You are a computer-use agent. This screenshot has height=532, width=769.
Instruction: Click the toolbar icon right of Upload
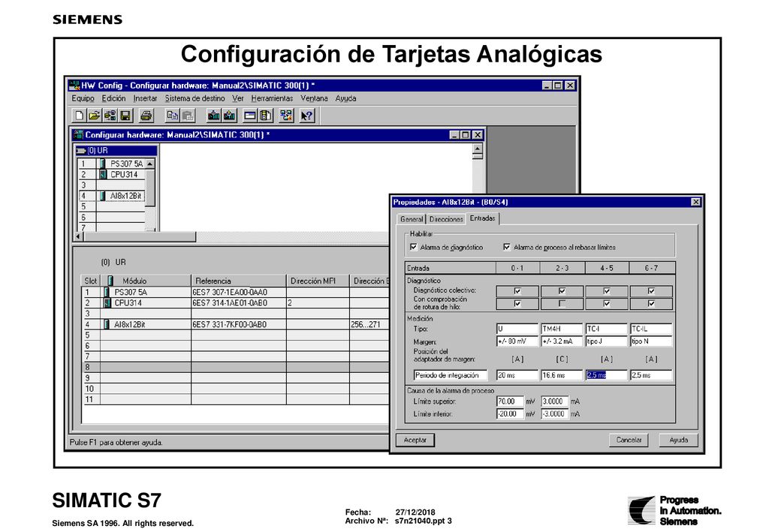pyautogui.click(x=250, y=116)
